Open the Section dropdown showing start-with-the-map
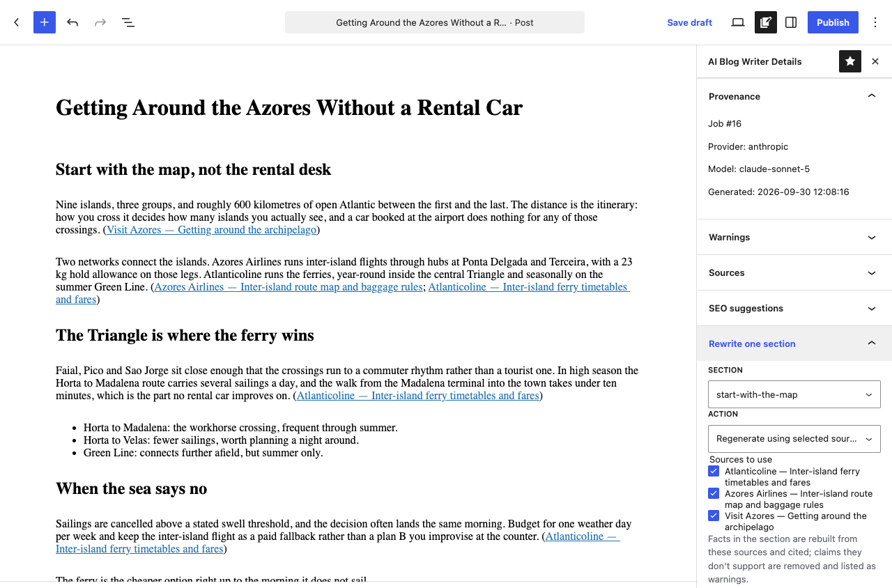 tap(794, 394)
